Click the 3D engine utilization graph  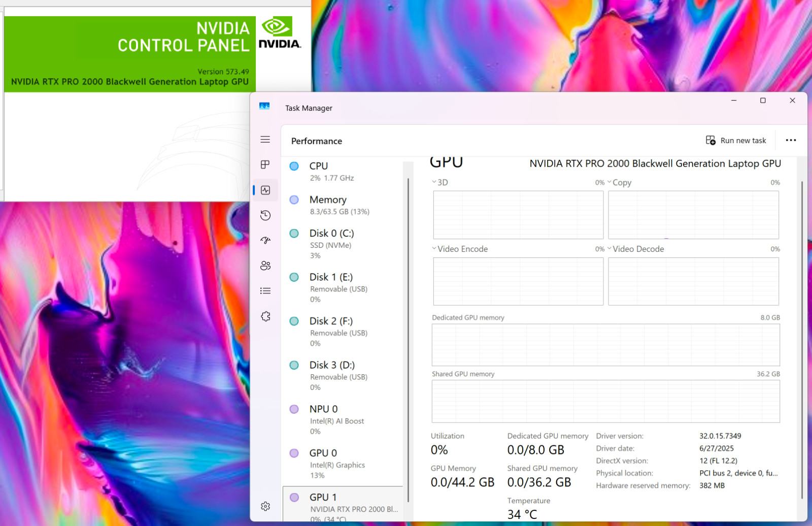[x=518, y=215]
